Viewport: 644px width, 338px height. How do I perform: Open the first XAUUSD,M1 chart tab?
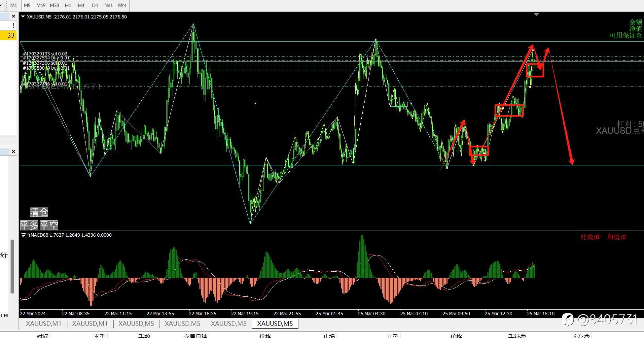44,323
